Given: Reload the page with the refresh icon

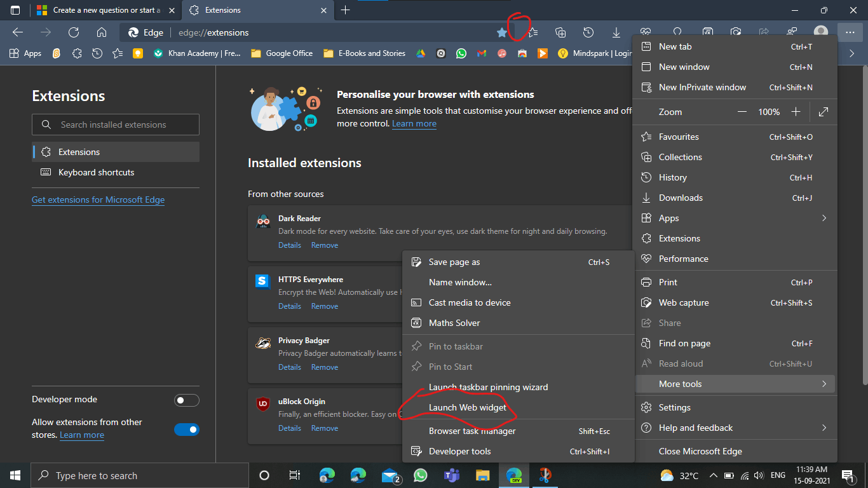Looking at the screenshot, I should 74,32.
